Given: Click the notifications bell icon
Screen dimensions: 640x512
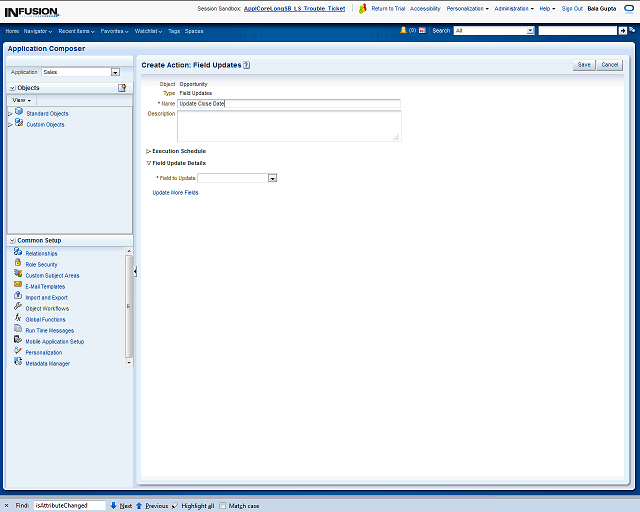Looking at the screenshot, I should 403,31.
